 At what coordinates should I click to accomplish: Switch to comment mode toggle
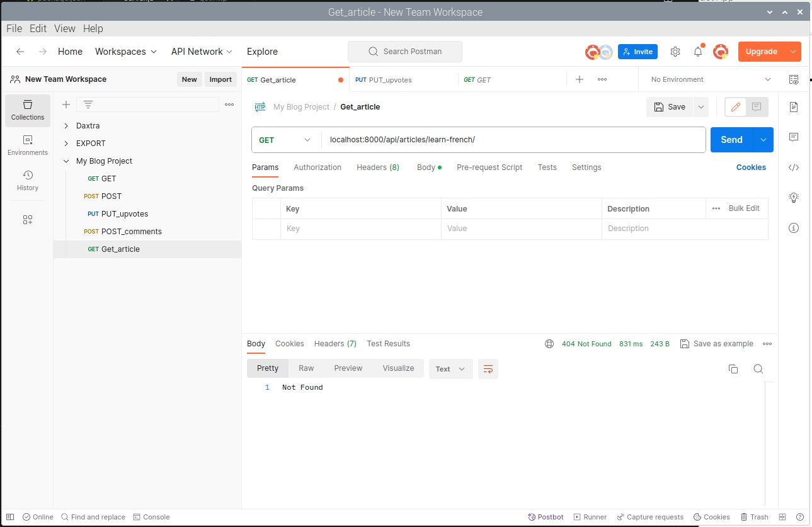(x=757, y=107)
